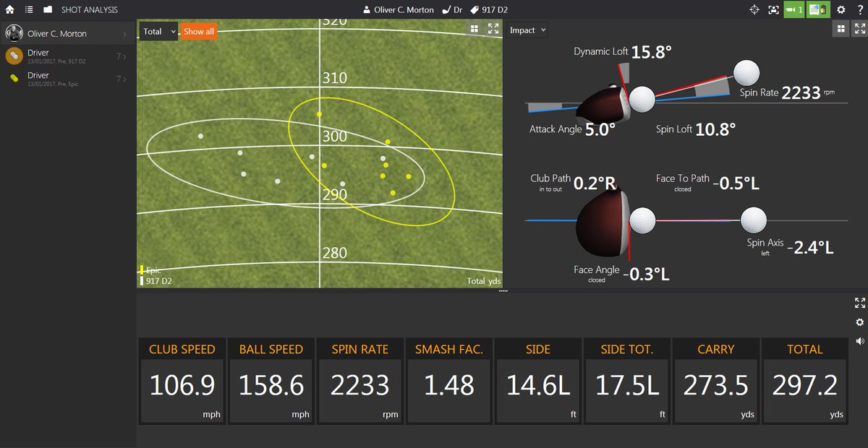Screen dimensions: 868x448
Task: Toggle the 917 D2 legend entry
Action: tap(156, 280)
